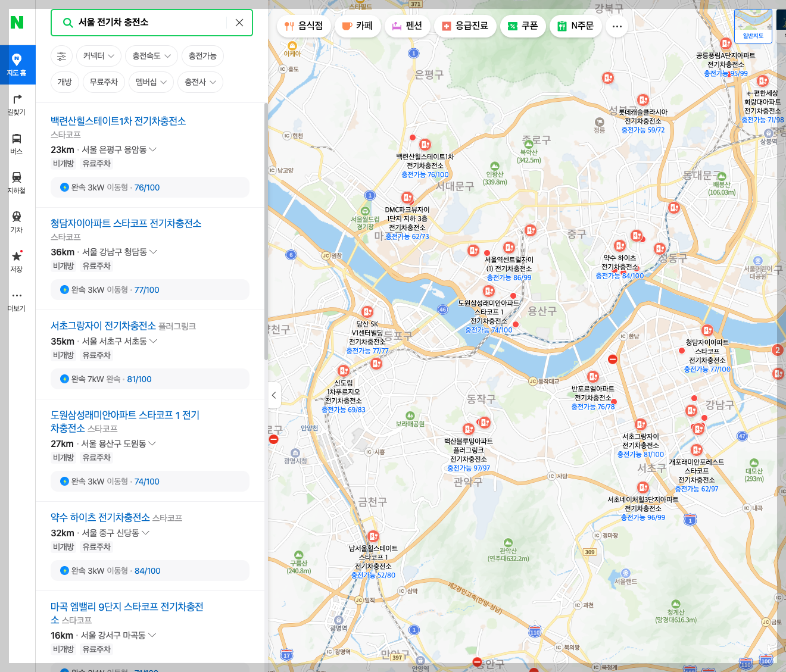This screenshot has width=786, height=672.
Task: Open 더보기 more menu in sidebar
Action: (x=17, y=301)
